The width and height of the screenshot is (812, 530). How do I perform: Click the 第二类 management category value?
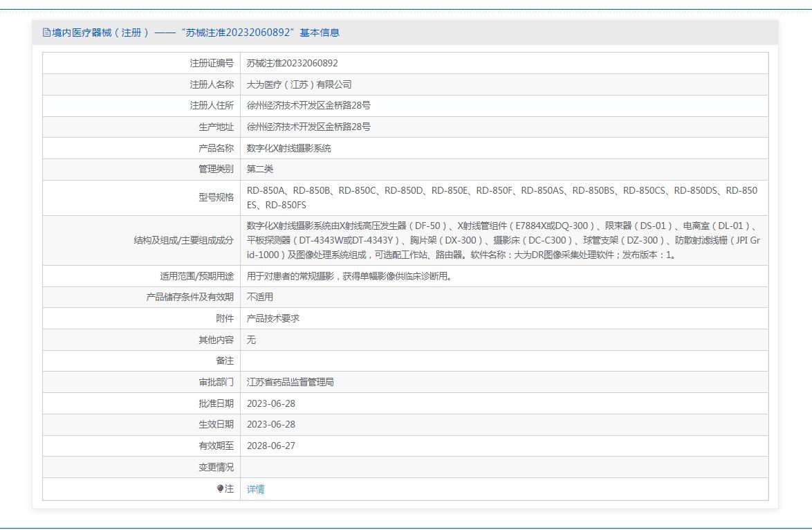pyautogui.click(x=260, y=169)
